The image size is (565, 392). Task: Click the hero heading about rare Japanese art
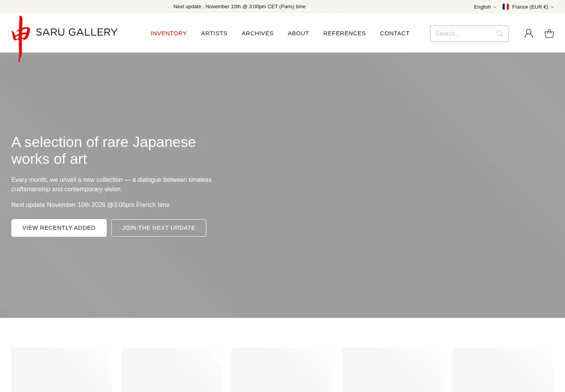pyautogui.click(x=104, y=151)
